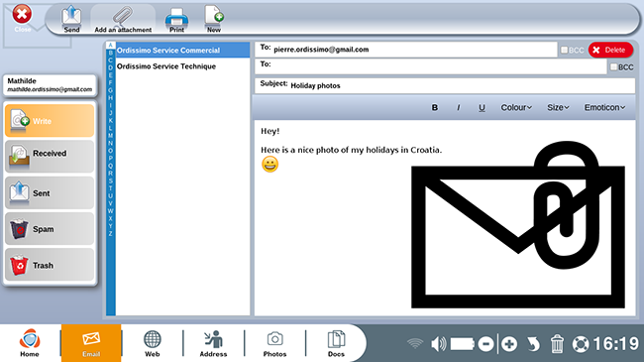The image size is (644, 362).
Task: Open the Size dropdown
Action: click(x=558, y=107)
